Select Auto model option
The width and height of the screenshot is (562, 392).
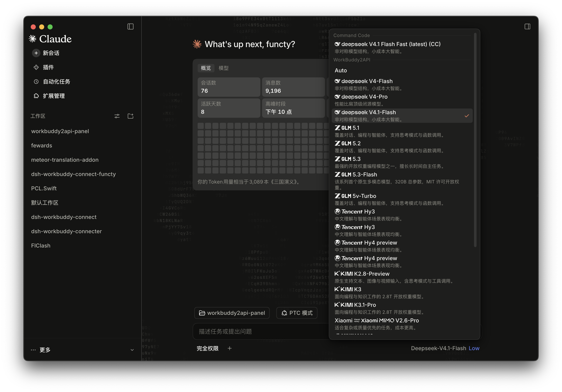pyautogui.click(x=402, y=70)
